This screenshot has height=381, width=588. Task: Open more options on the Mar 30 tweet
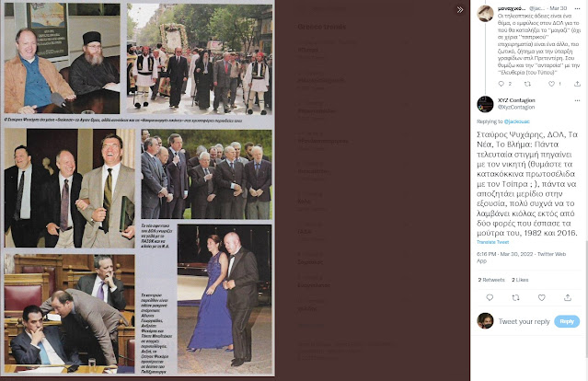point(577,8)
